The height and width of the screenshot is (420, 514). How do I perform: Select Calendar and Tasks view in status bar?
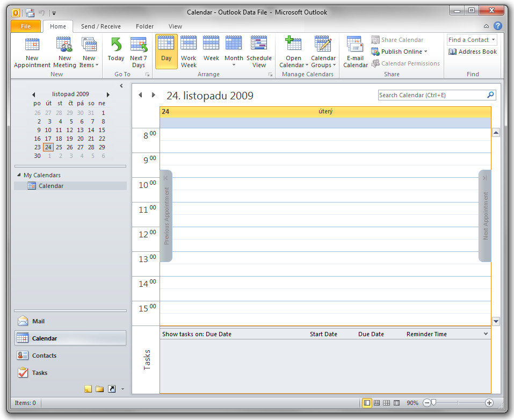pyautogui.click(x=377, y=403)
